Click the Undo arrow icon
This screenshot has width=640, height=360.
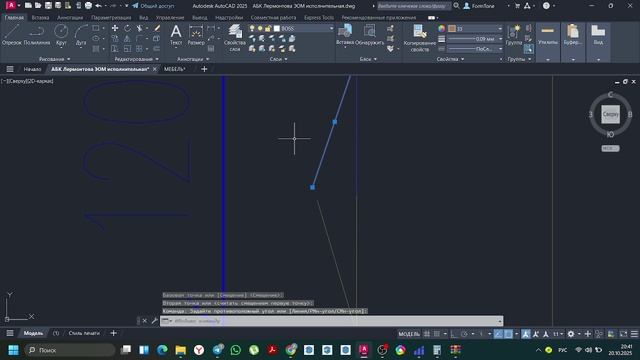point(98,6)
